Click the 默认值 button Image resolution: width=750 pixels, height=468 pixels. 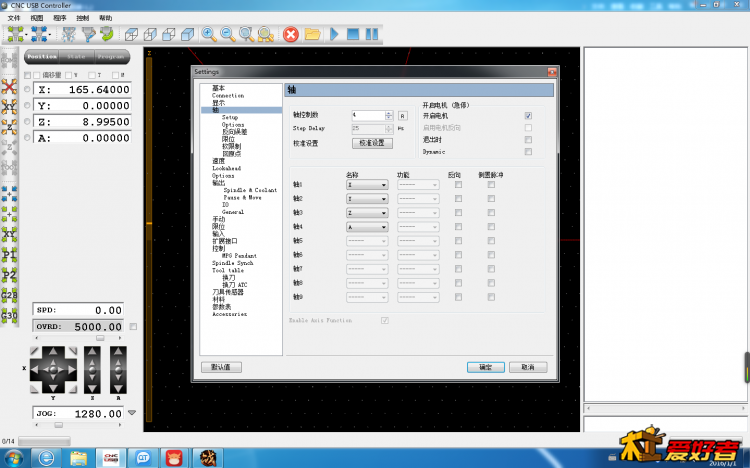[221, 367]
